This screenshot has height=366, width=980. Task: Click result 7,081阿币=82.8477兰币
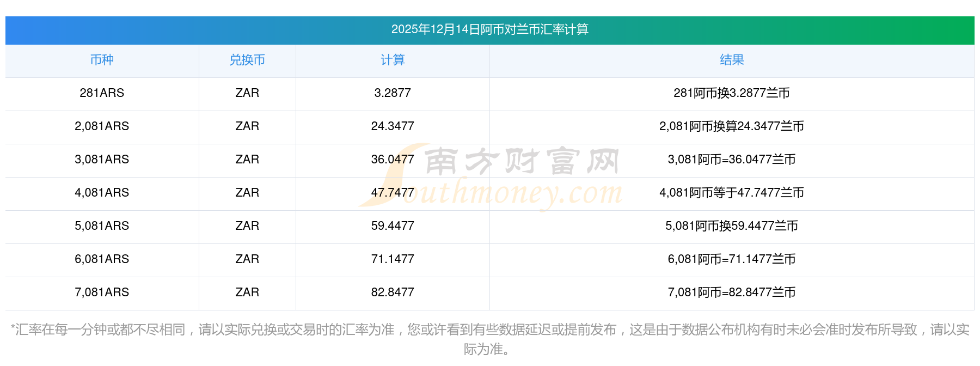(732, 292)
